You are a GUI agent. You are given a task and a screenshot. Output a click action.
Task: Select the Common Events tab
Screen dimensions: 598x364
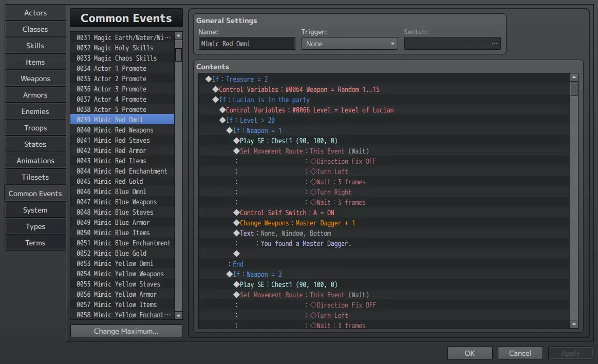point(35,194)
